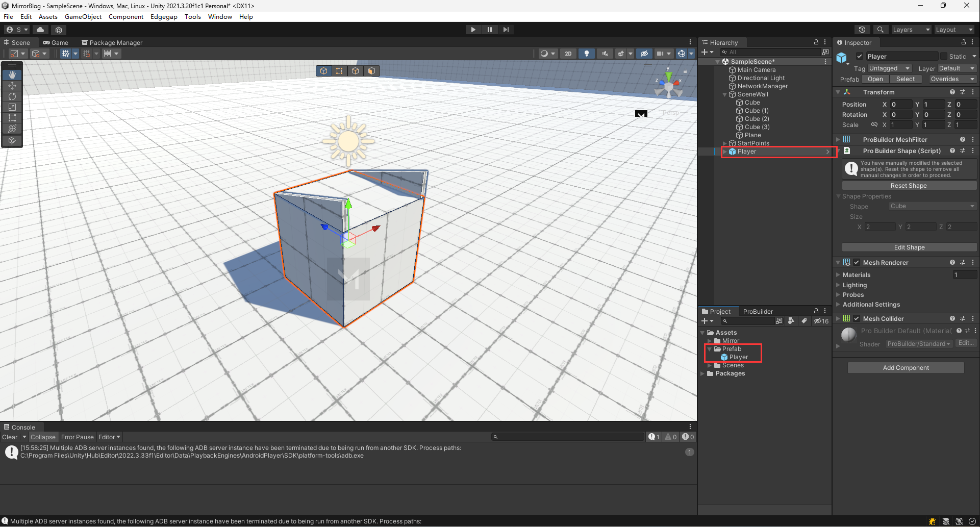Select the Rotate tool
The width and height of the screenshot is (980, 527).
12,96
